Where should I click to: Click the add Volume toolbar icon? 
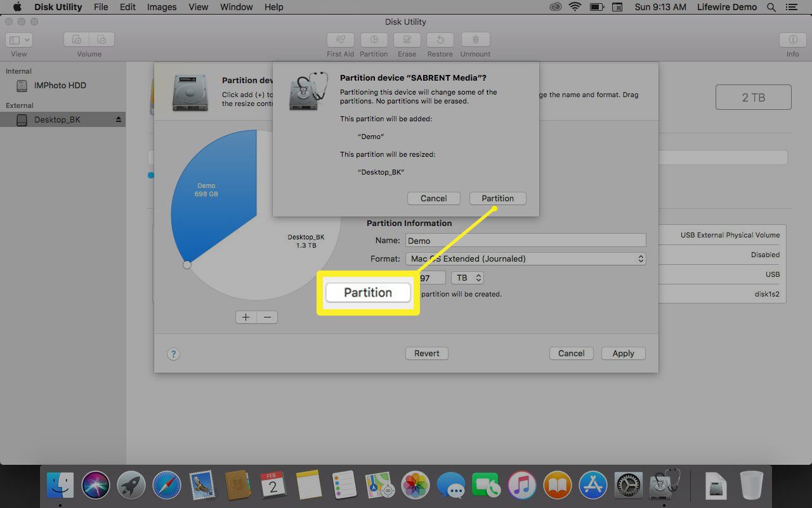76,39
